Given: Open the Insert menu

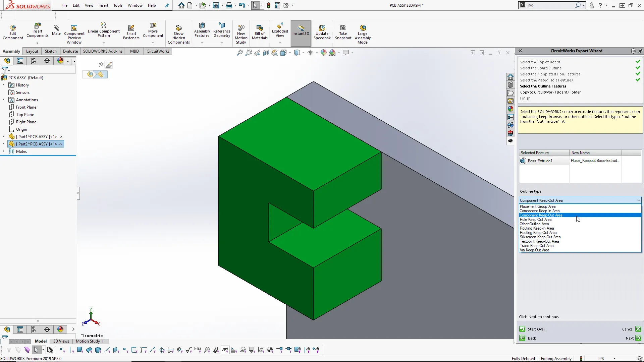Looking at the screenshot, I should pos(103,5).
